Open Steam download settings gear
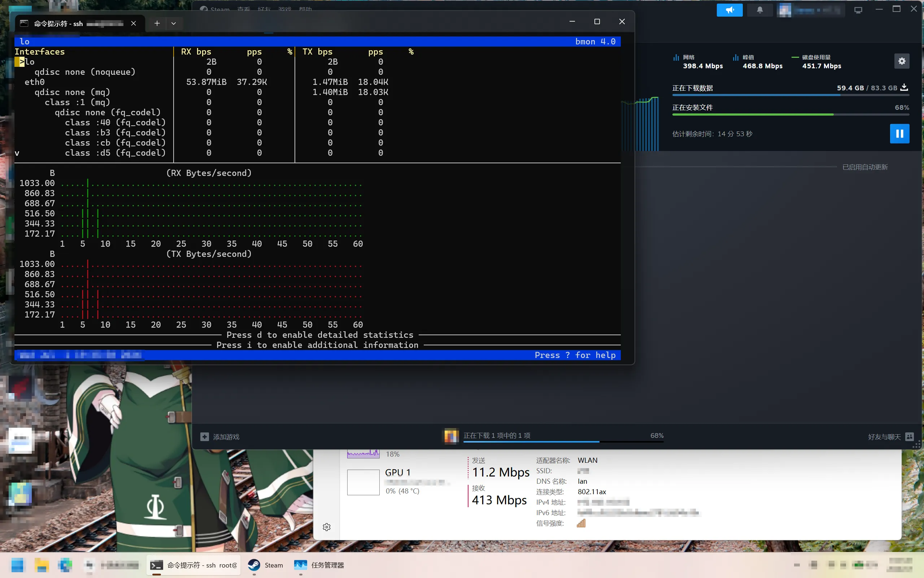924x578 pixels. point(902,61)
